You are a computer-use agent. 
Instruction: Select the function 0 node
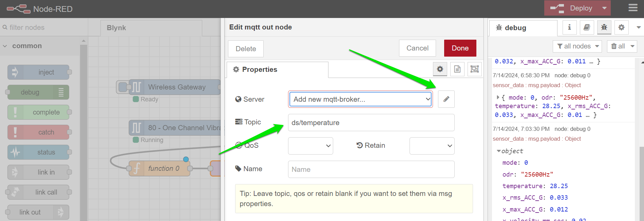(x=159, y=168)
